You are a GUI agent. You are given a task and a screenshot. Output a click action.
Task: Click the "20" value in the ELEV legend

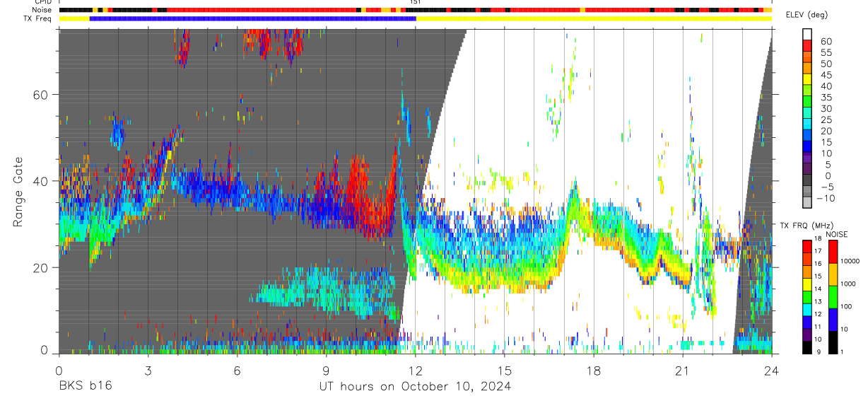tap(826, 131)
